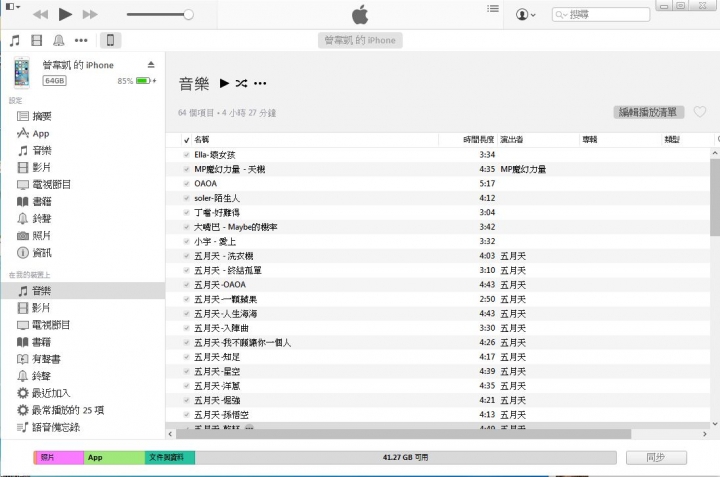
Task: Click the horizontal scrollbar right arrow
Action: 705,434
